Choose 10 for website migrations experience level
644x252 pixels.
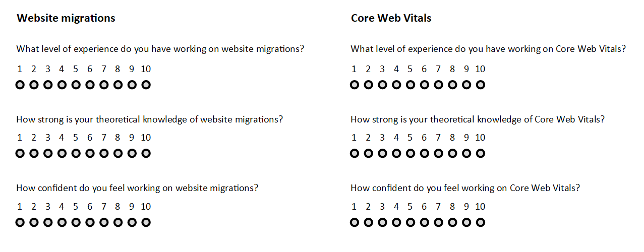[146, 85]
